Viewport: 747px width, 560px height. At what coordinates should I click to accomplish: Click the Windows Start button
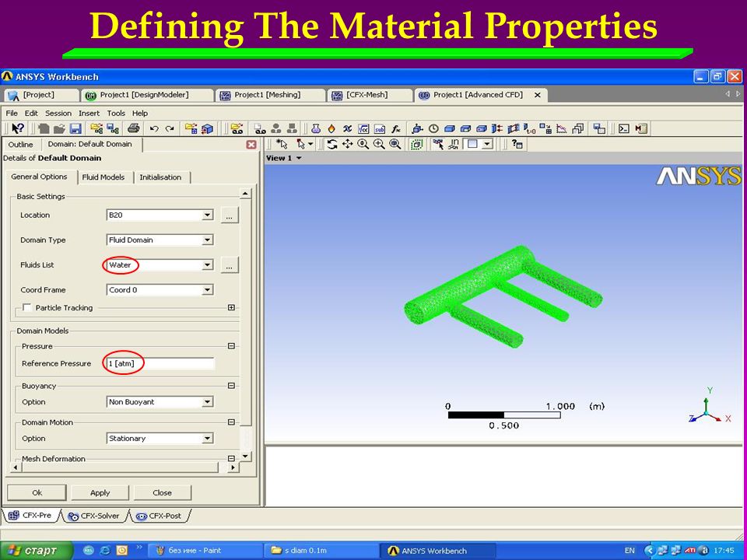pyautogui.click(x=37, y=551)
